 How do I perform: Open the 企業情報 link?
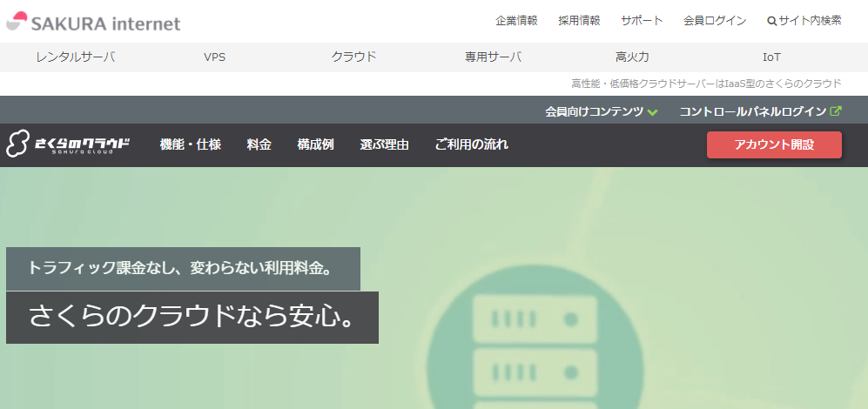click(x=516, y=21)
